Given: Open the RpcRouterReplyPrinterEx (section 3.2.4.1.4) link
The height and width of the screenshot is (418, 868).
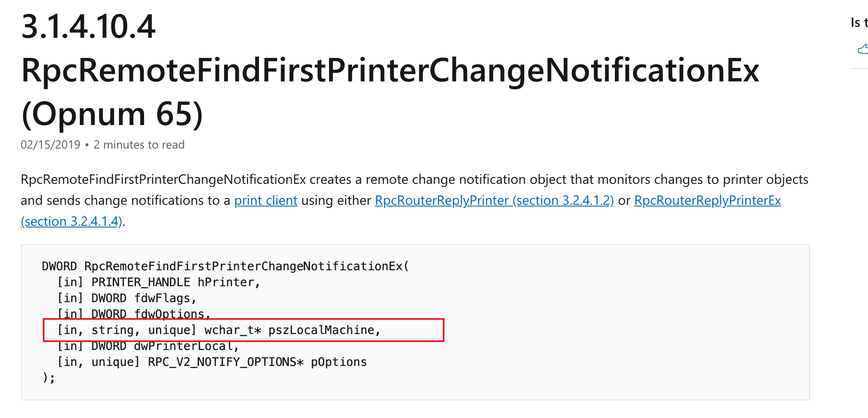Looking at the screenshot, I should pyautogui.click(x=707, y=201).
